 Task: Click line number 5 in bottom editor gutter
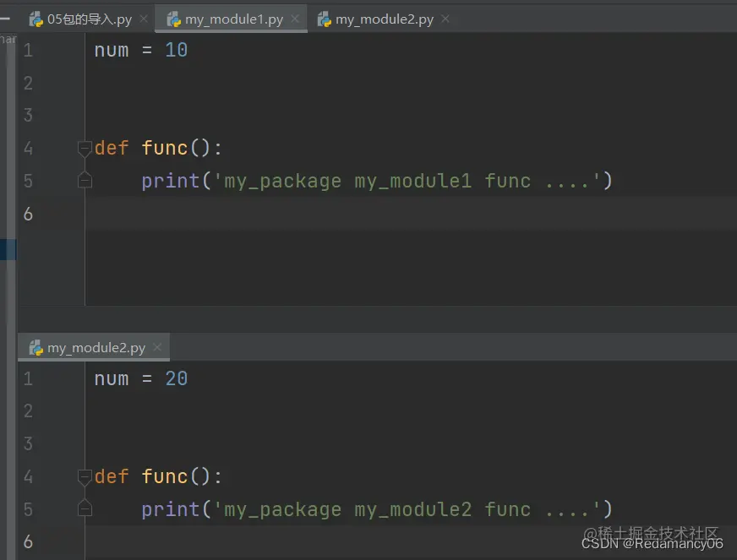(x=28, y=509)
